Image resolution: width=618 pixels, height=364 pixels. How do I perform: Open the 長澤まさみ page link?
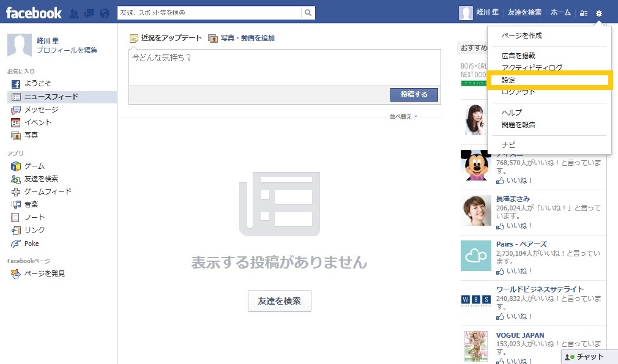[x=513, y=199]
